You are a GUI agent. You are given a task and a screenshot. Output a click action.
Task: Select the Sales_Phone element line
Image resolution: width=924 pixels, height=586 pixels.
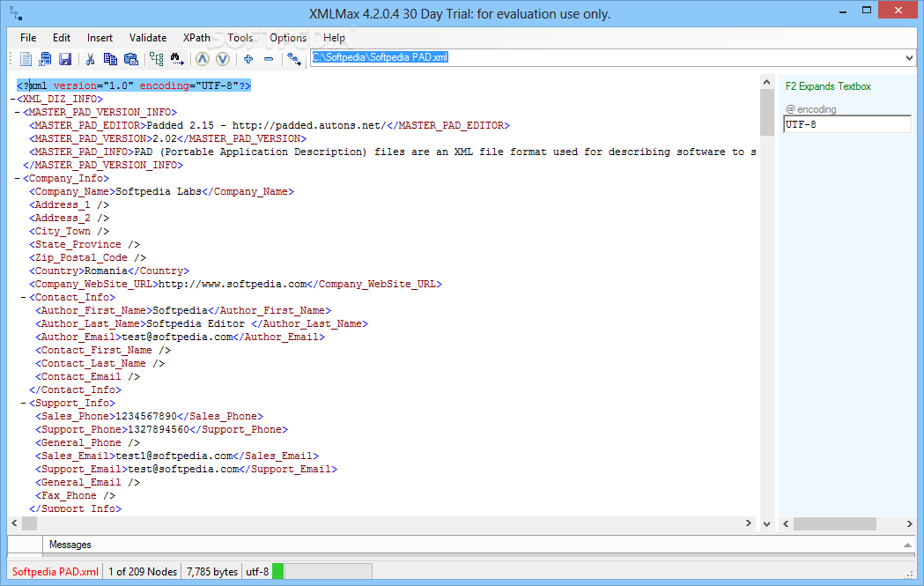[149, 416]
